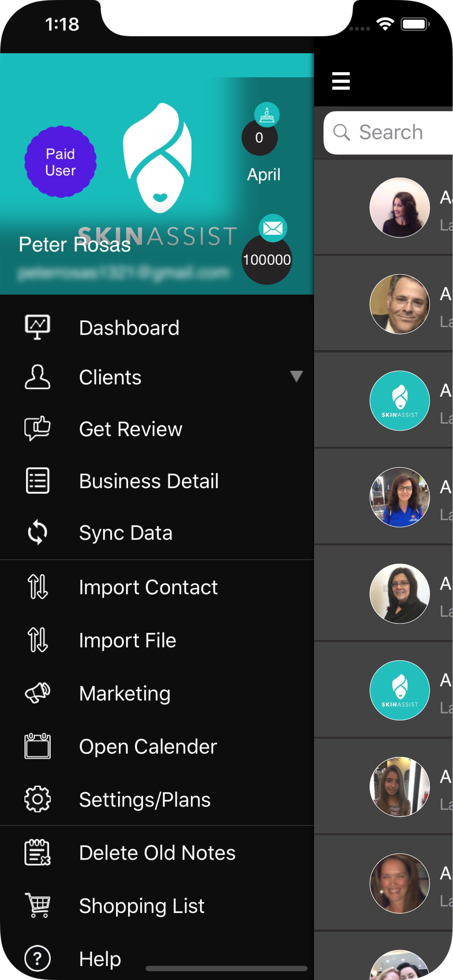Tap the Settings/Plans gear icon
The image size is (453, 980).
[37, 799]
